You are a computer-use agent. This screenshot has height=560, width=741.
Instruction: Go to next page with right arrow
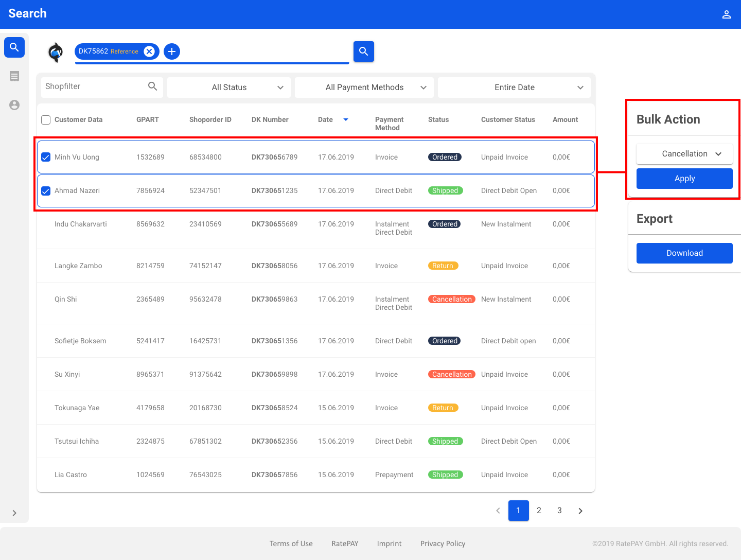pyautogui.click(x=580, y=511)
